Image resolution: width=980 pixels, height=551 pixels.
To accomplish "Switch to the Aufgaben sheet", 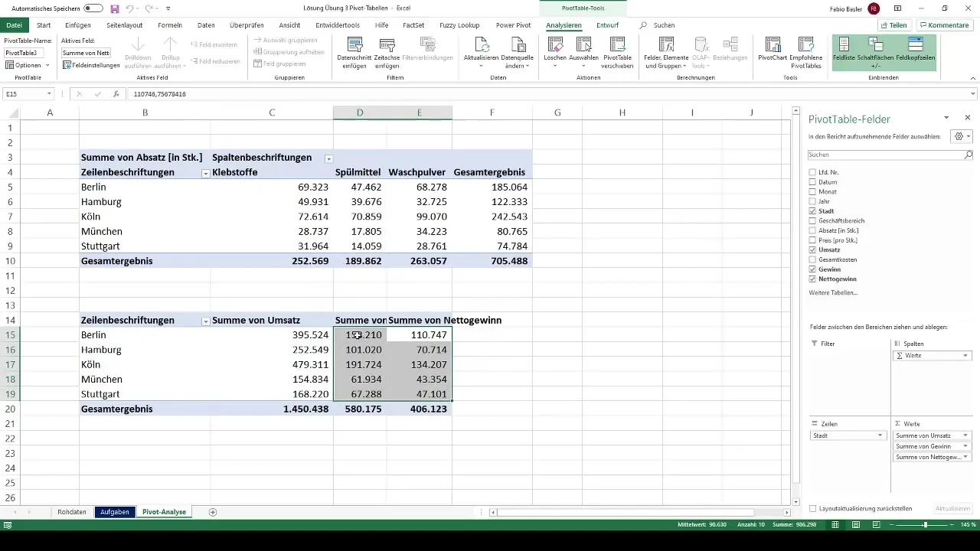I will (x=114, y=512).
